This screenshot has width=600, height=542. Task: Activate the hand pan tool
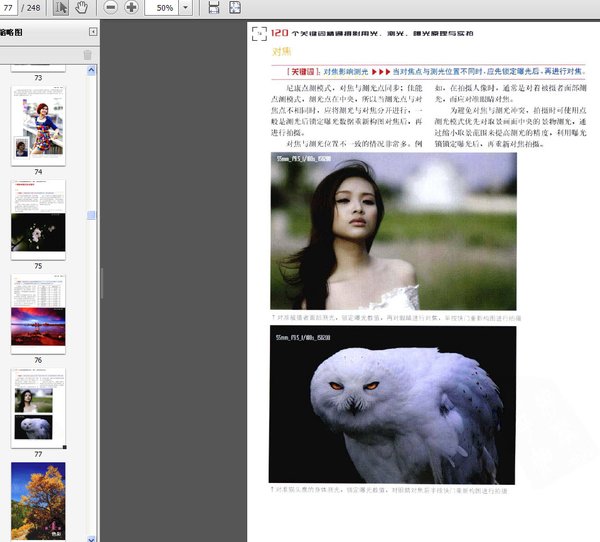pyautogui.click(x=81, y=8)
